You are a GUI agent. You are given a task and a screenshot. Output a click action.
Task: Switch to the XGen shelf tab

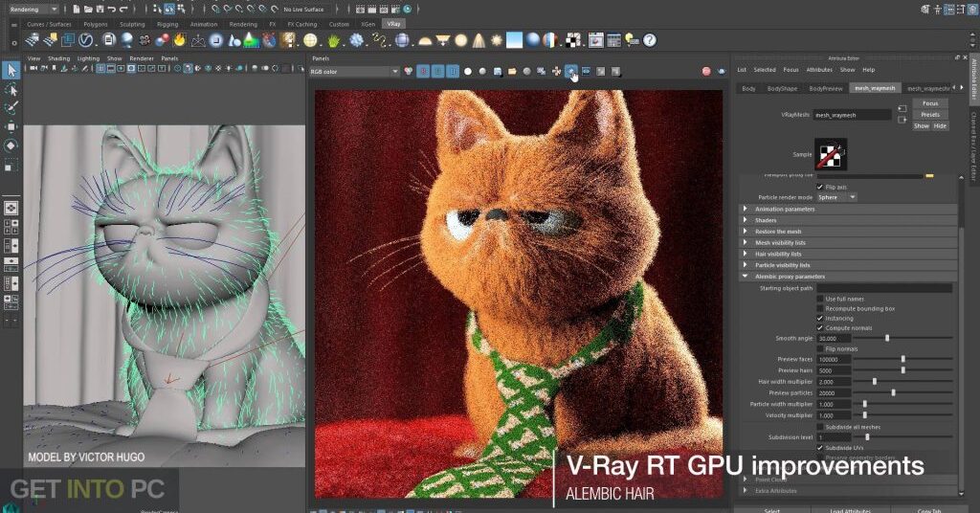pyautogui.click(x=367, y=24)
